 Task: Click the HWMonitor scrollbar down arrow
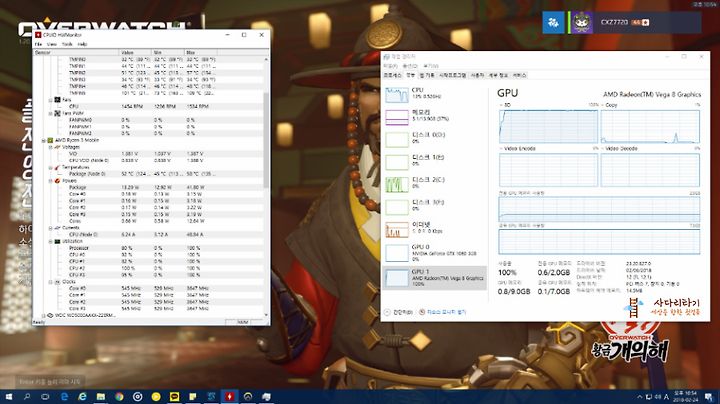click(266, 315)
